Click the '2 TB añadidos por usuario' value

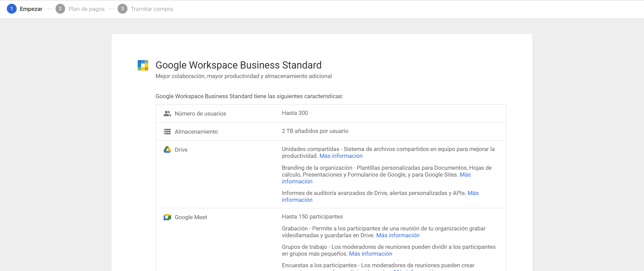[x=315, y=131]
